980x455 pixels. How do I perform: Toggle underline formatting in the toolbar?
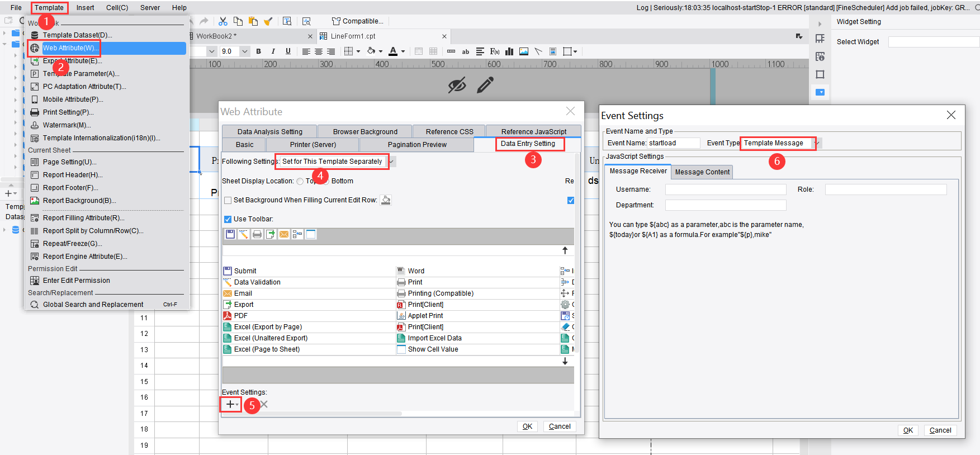(x=288, y=51)
